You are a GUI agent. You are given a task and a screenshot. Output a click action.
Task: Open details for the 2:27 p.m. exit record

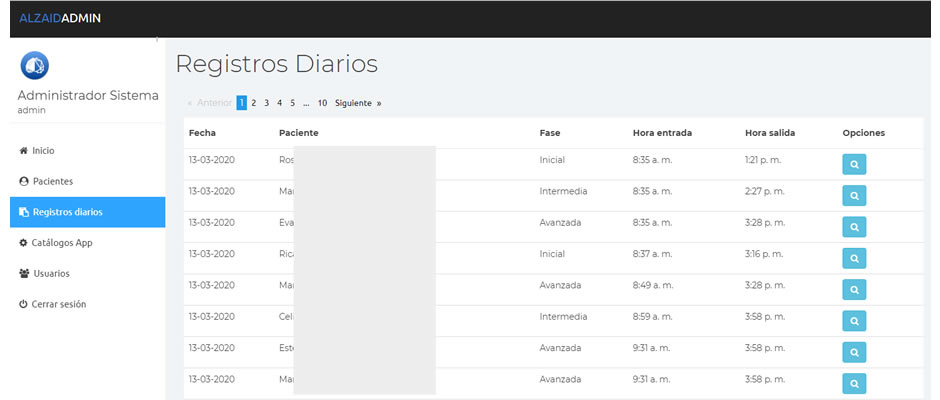854,196
